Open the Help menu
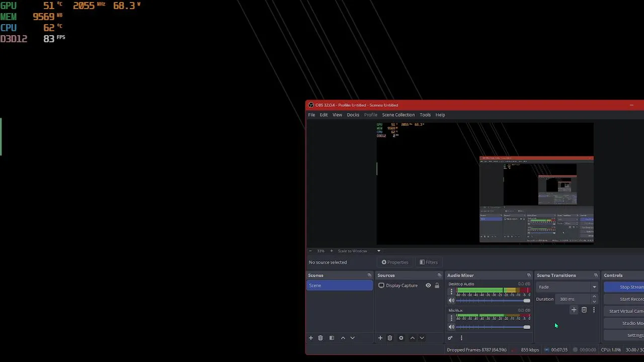The width and height of the screenshot is (644, 362). point(440,115)
